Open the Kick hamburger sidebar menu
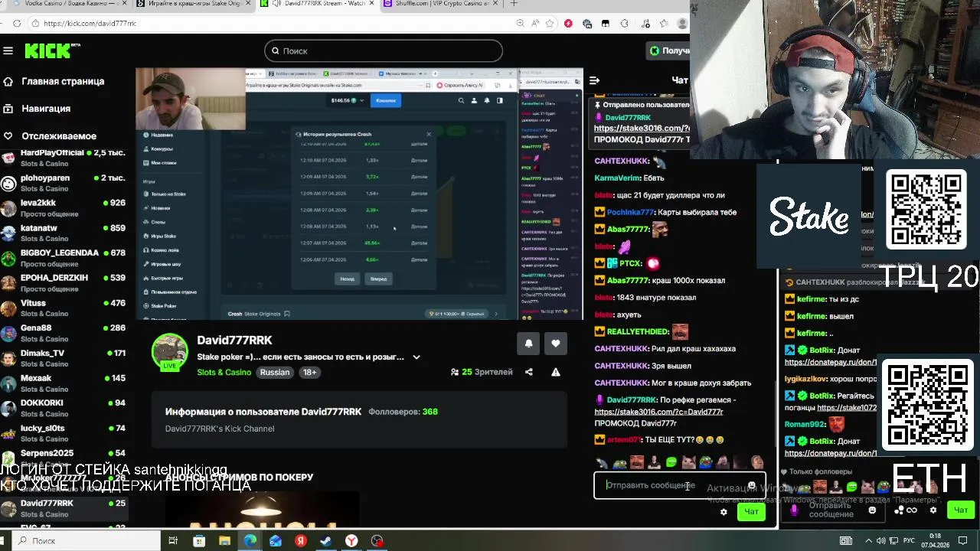The image size is (980, 551). tap(8, 51)
